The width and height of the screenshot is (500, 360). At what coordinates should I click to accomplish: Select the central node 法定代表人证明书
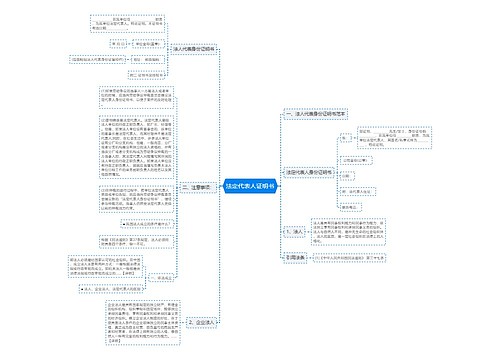point(250,186)
